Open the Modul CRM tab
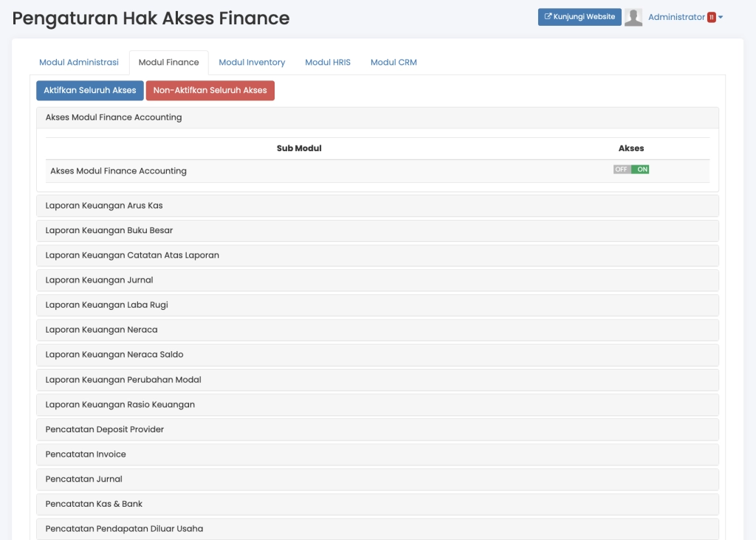756x540 pixels. click(x=394, y=63)
